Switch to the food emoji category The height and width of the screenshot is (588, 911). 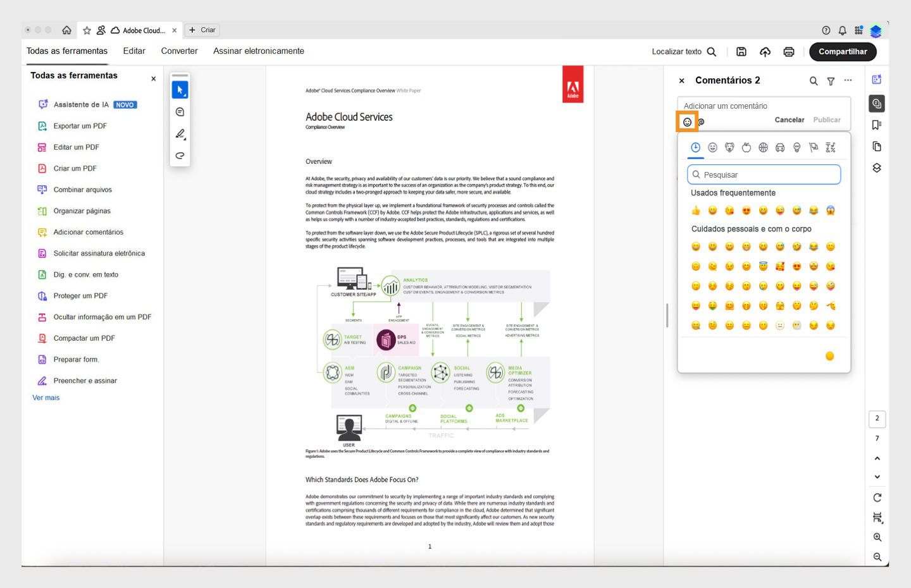(x=747, y=148)
